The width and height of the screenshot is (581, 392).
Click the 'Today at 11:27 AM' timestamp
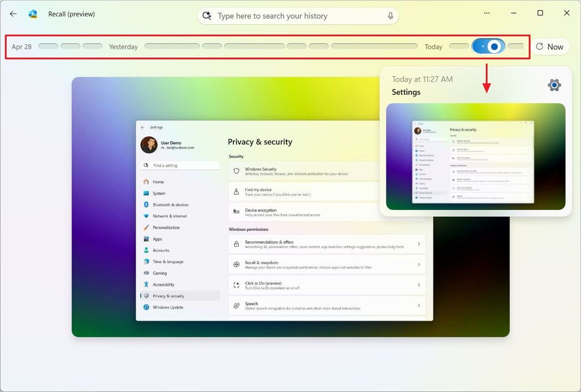(x=422, y=79)
